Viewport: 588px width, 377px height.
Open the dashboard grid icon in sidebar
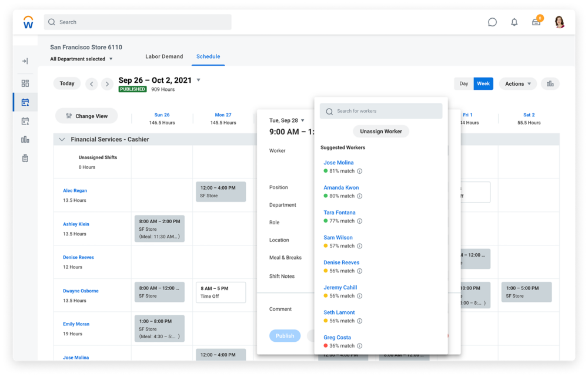(x=25, y=83)
